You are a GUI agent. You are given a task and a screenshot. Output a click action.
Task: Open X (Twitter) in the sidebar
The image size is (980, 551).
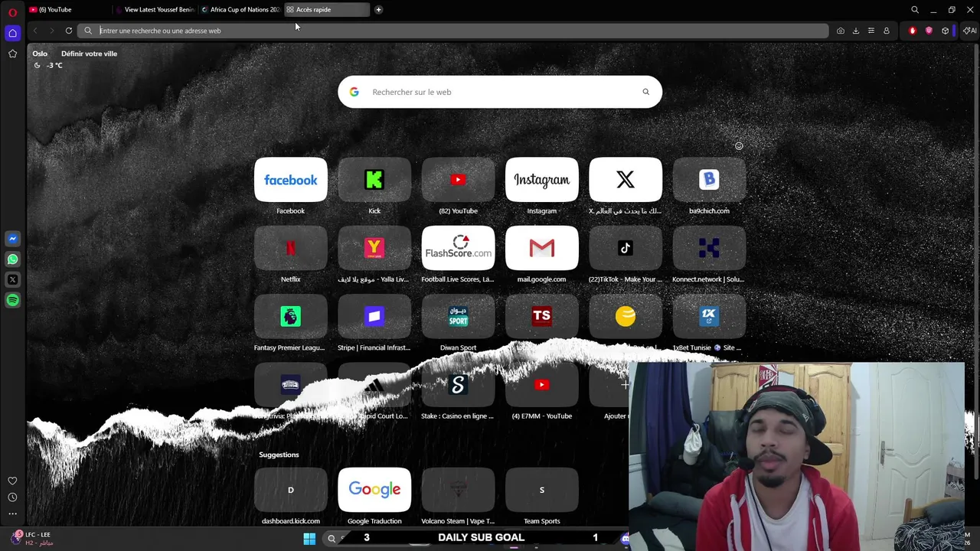[x=12, y=280]
